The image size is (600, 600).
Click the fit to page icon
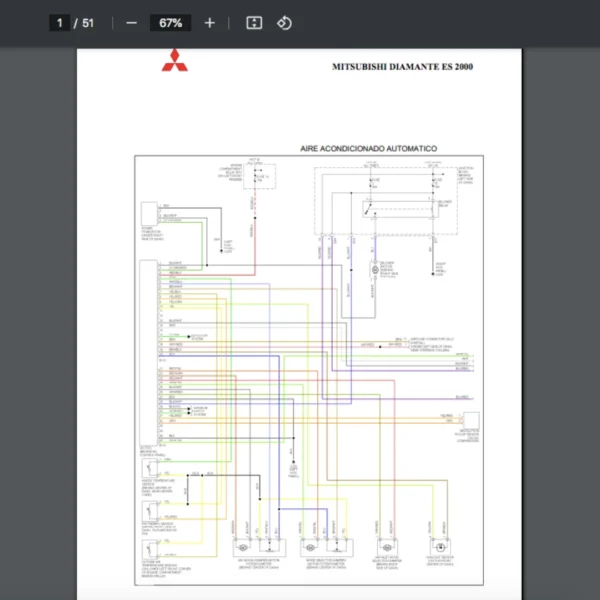(254, 23)
